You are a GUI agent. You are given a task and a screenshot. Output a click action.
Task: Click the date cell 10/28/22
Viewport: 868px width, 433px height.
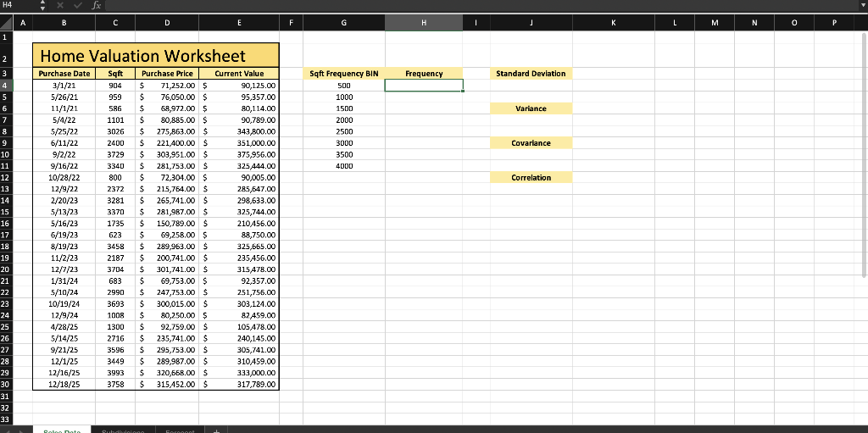(x=64, y=178)
